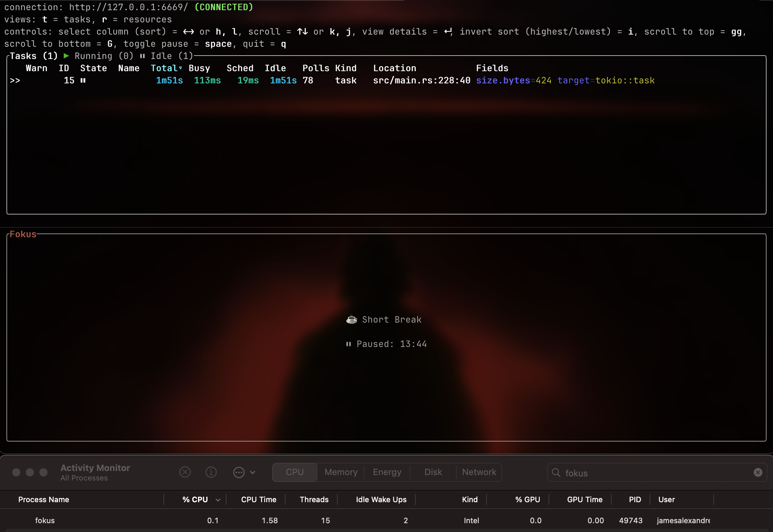
Task: Sort by the Threads column header
Action: click(314, 499)
